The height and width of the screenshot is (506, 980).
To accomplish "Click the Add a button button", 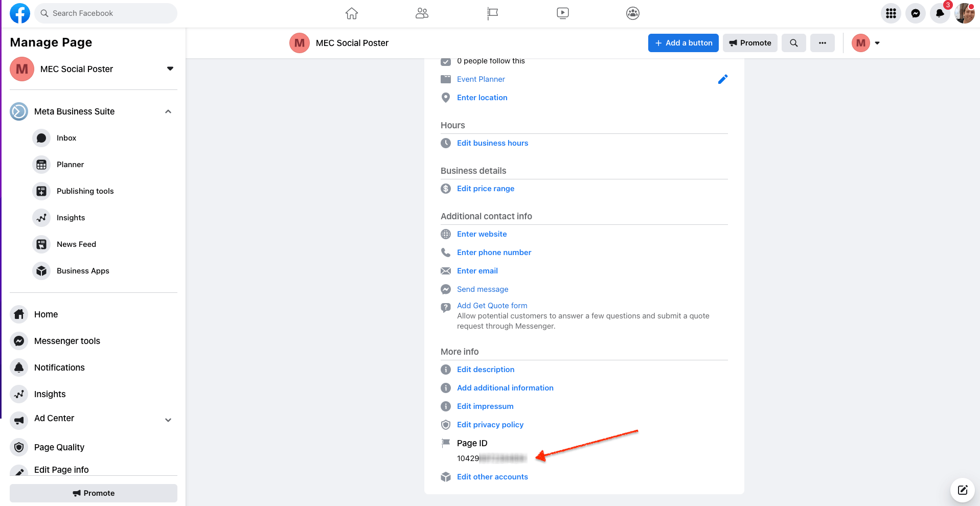I will [683, 43].
